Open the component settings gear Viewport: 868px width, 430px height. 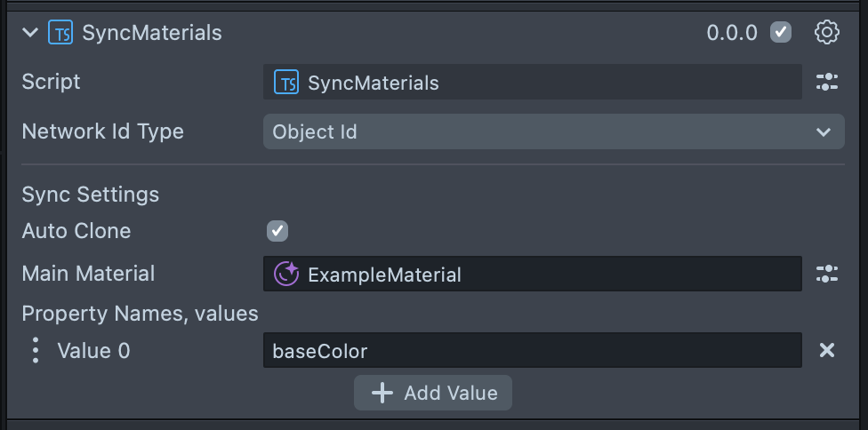pyautogui.click(x=827, y=33)
